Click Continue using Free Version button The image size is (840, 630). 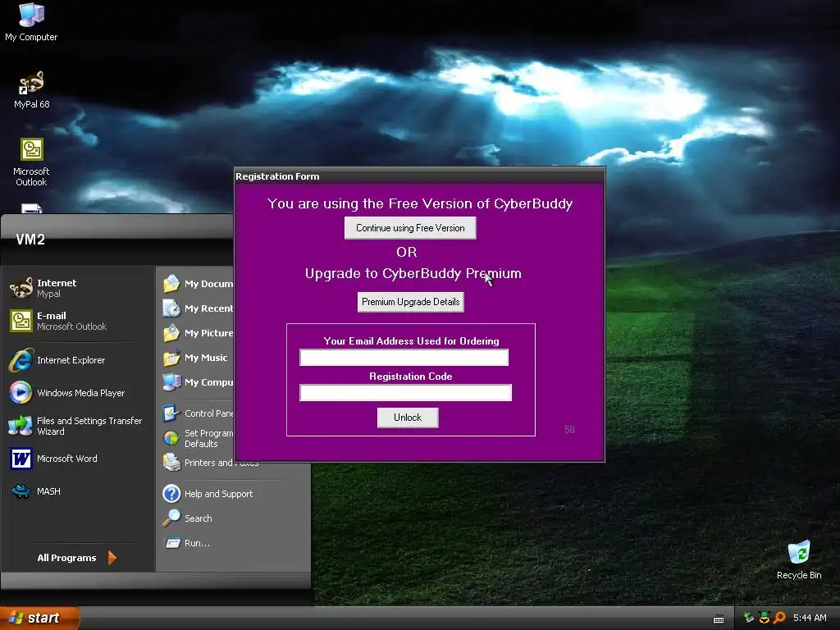coord(410,228)
